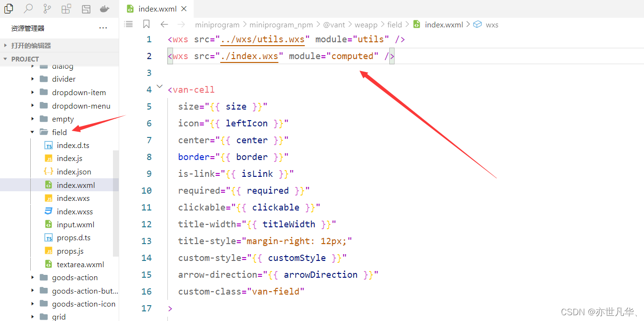Click @vant in the breadcrumb bar
Screen dimensions: 644x321
click(x=334, y=25)
